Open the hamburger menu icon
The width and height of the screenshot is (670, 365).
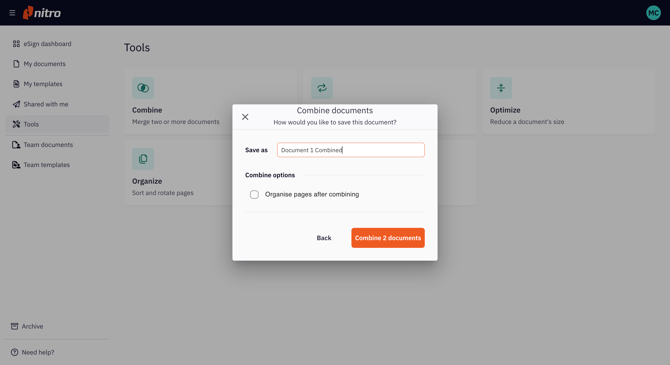click(x=12, y=13)
